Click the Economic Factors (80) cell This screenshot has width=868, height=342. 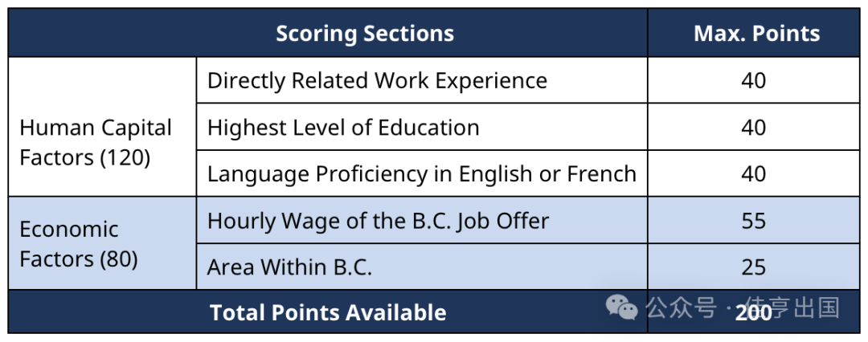(102, 243)
